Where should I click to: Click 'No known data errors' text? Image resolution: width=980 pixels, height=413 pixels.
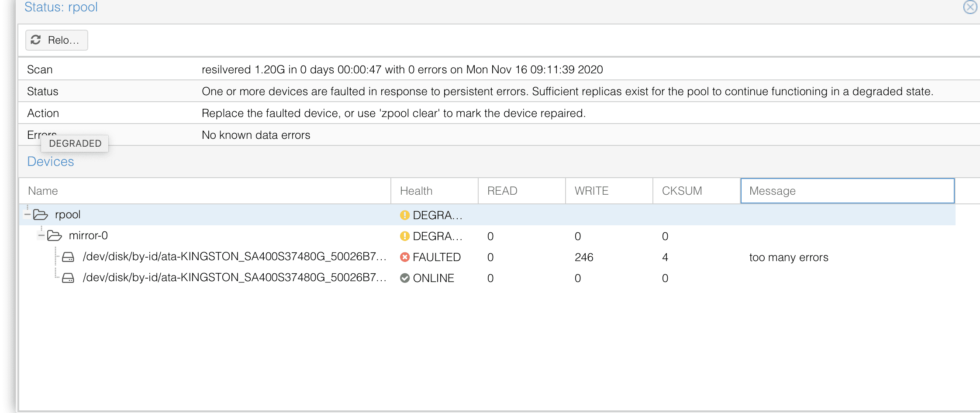click(256, 135)
